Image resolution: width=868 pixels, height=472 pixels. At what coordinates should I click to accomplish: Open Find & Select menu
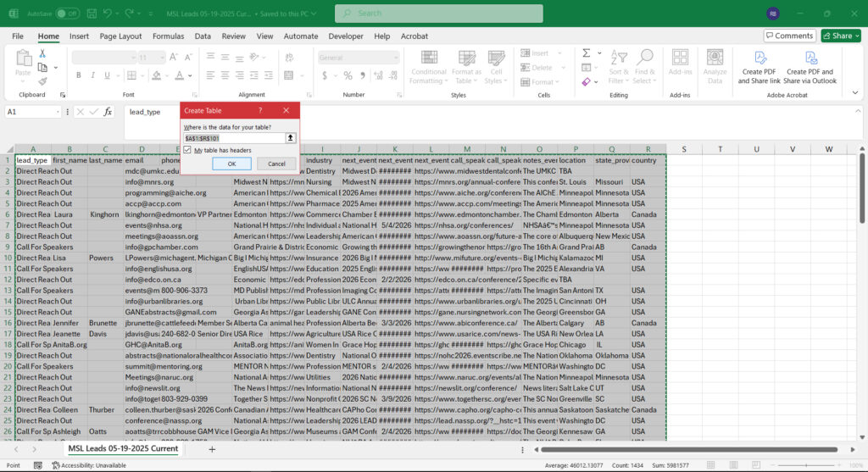[645, 67]
